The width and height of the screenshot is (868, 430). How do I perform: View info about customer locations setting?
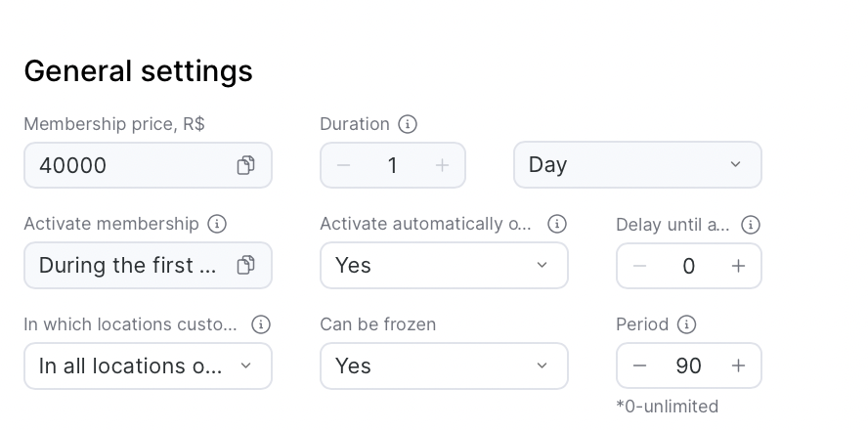pyautogui.click(x=261, y=324)
